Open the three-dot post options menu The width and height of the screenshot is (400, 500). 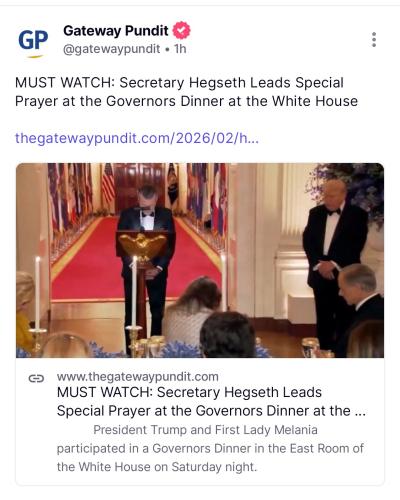(x=374, y=40)
